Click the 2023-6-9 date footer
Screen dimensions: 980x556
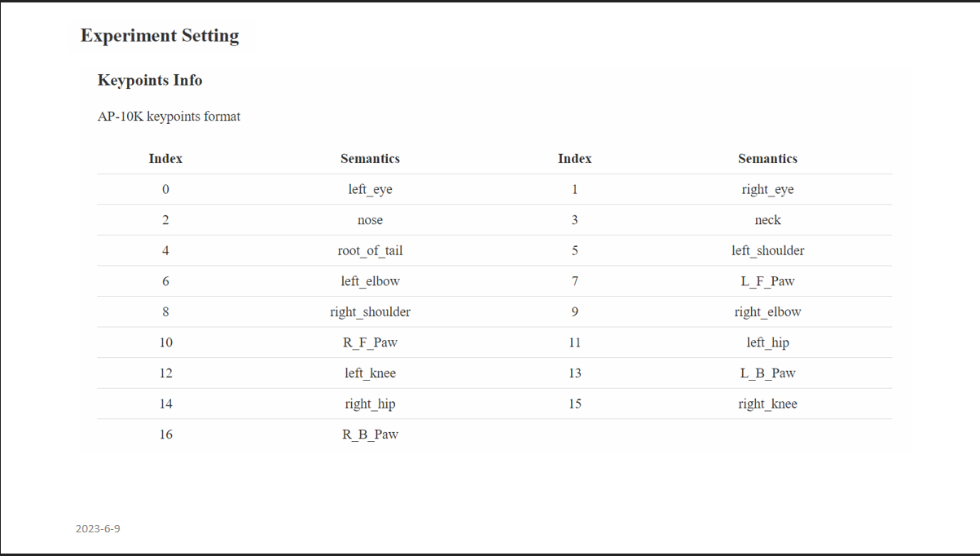(98, 528)
